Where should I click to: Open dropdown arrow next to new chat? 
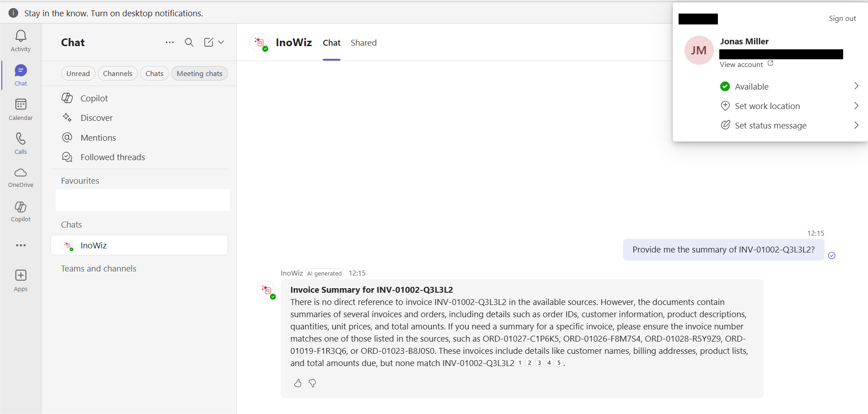point(221,43)
